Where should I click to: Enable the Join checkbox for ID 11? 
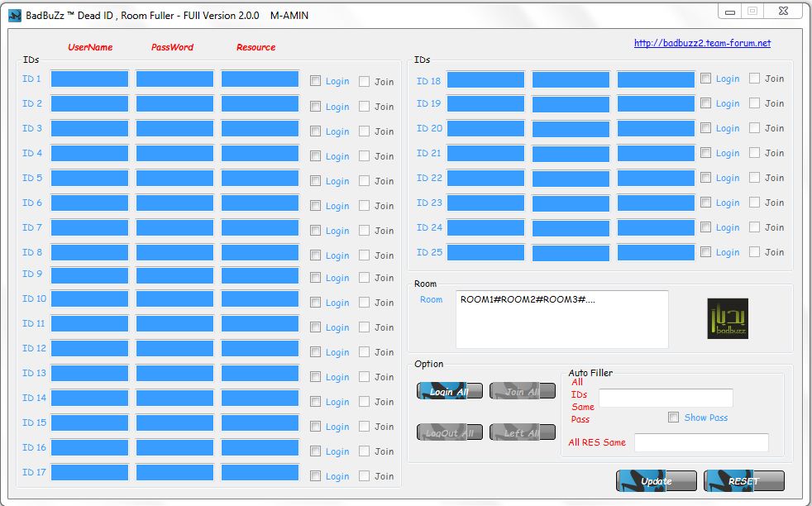tap(365, 327)
